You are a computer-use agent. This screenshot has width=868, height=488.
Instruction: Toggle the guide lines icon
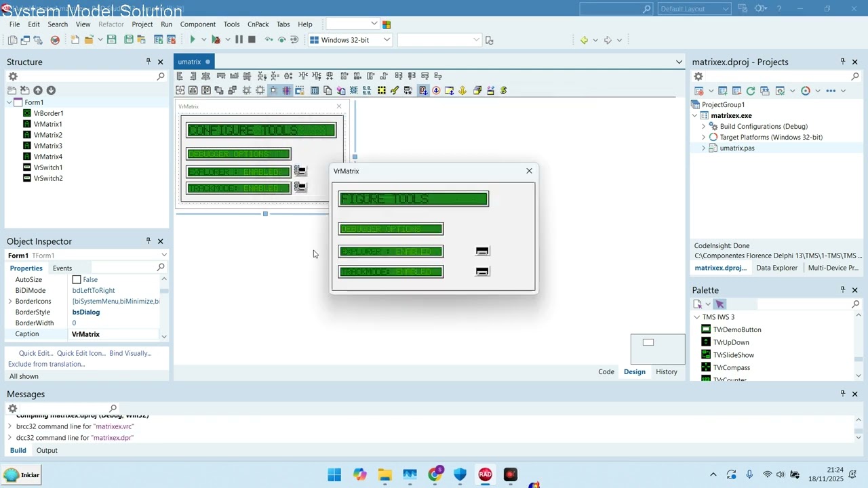[x=287, y=90]
